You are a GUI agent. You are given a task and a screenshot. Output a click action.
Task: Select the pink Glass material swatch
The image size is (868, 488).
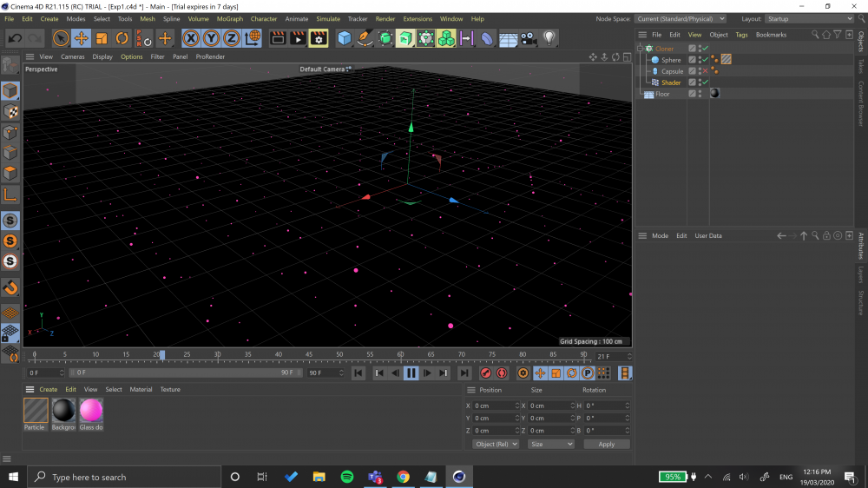(x=91, y=411)
